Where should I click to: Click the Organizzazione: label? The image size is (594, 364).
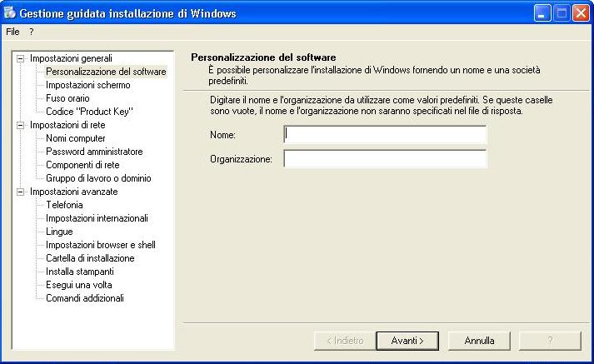(241, 159)
